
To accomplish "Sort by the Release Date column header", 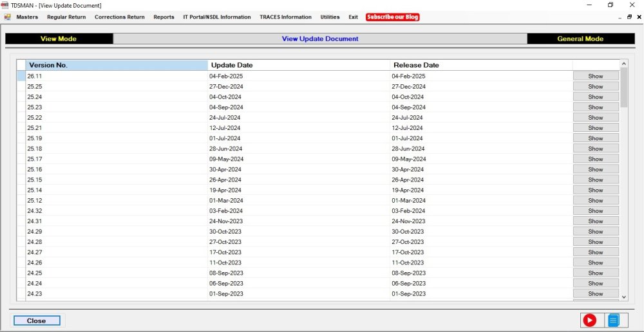I will (481, 65).
